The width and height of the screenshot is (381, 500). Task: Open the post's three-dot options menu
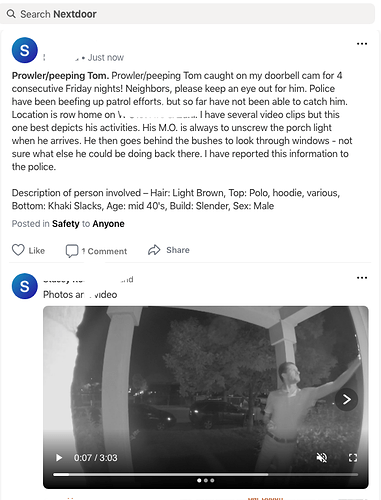362,44
